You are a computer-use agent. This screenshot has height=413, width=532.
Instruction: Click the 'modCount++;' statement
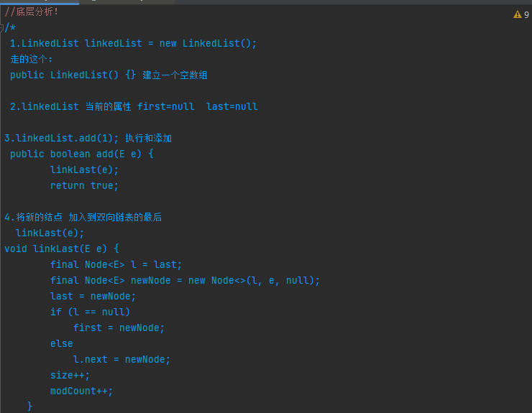(81, 391)
